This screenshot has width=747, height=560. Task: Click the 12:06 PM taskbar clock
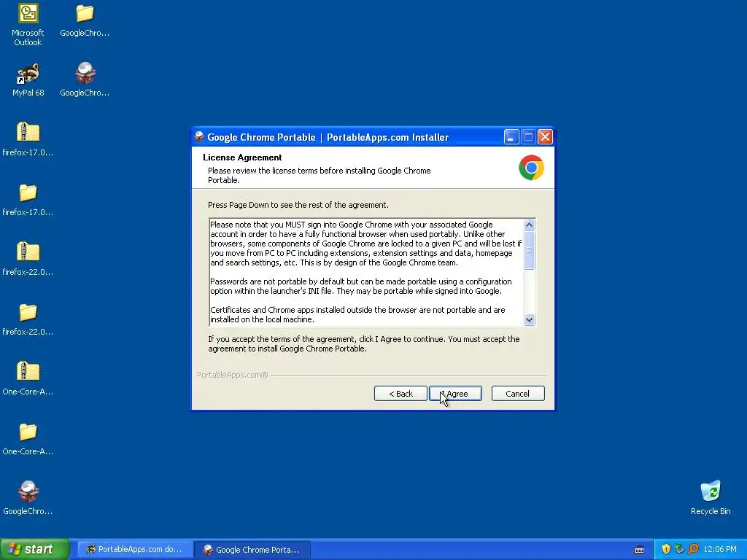[x=720, y=549]
